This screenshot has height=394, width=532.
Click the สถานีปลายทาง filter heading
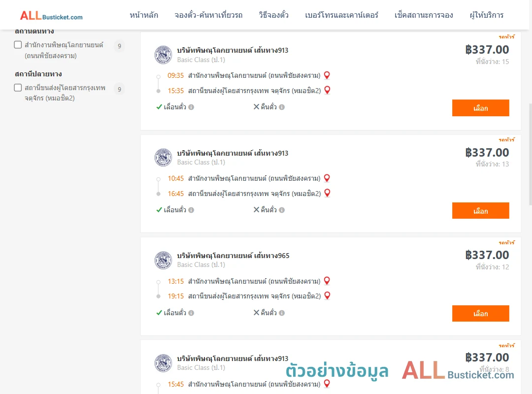click(38, 74)
